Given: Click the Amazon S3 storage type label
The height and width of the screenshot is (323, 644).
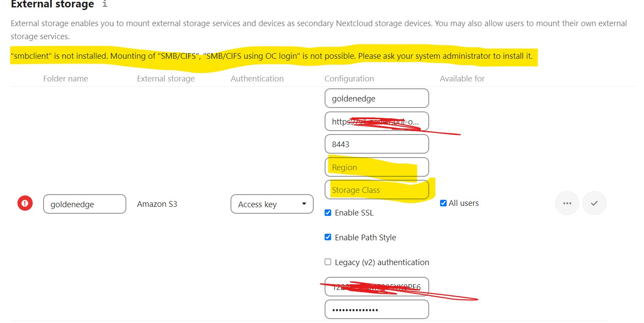Looking at the screenshot, I should tap(157, 204).
